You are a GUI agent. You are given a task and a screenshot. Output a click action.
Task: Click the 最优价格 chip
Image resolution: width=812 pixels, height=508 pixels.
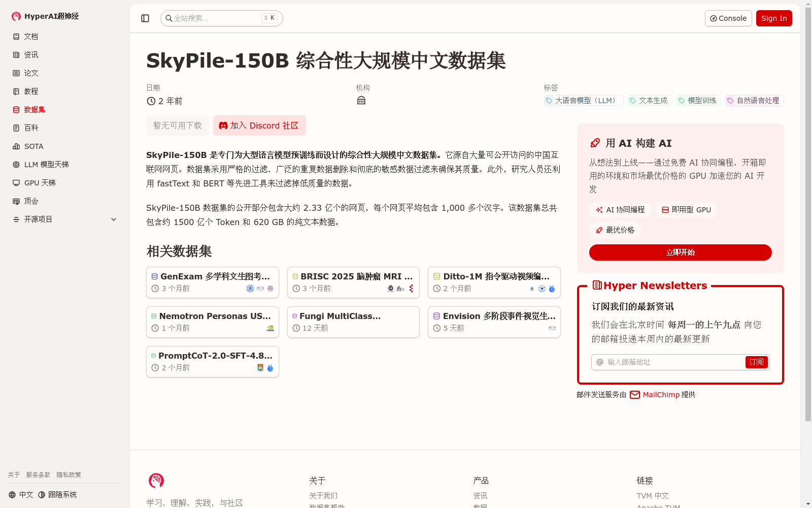click(615, 230)
